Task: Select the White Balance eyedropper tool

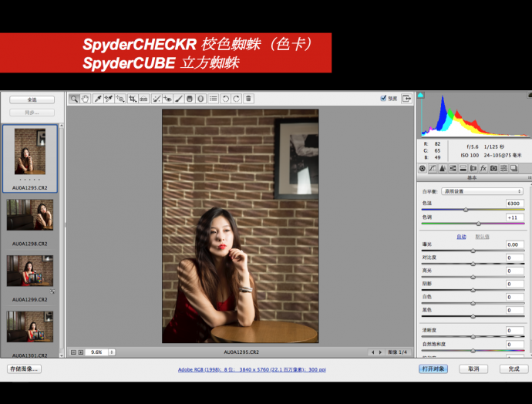Action: point(98,99)
